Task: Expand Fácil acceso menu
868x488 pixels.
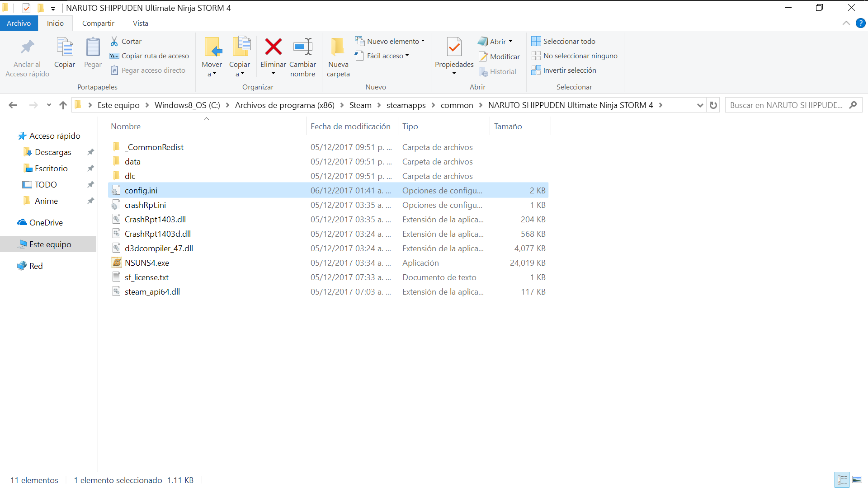Action: [x=382, y=56]
